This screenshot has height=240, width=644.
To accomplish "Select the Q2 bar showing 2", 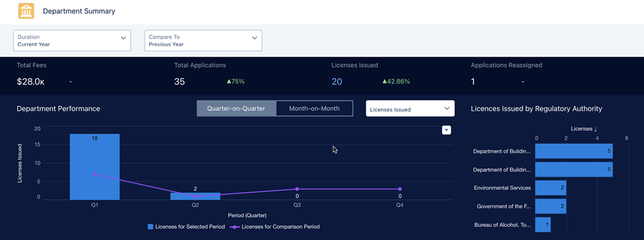I will pos(195,196).
